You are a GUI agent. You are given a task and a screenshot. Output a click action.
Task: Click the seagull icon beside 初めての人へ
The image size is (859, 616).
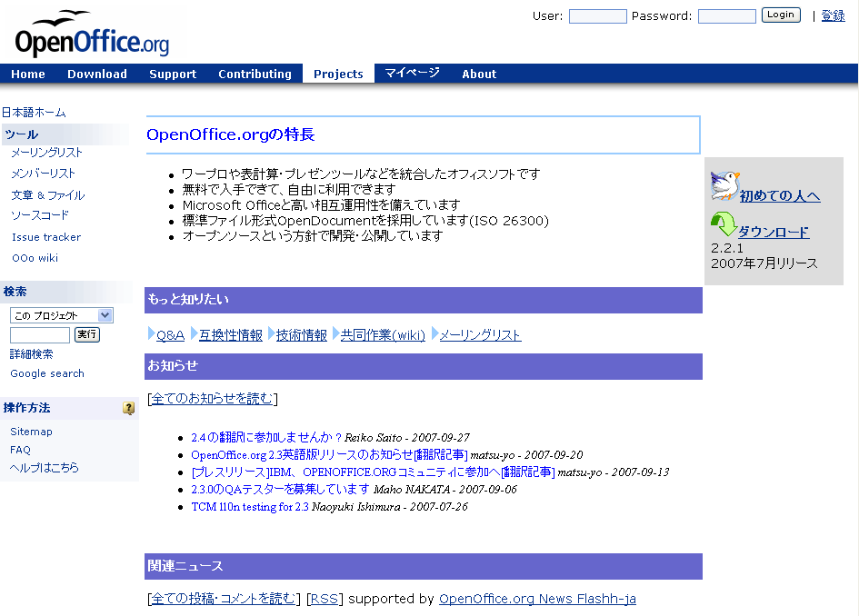[724, 186]
